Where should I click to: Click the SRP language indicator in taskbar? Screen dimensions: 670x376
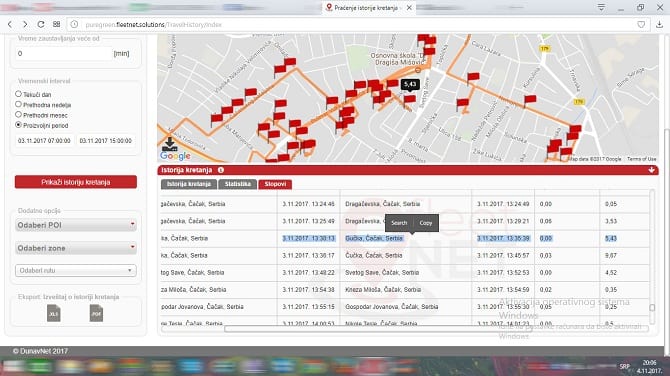coord(624,367)
